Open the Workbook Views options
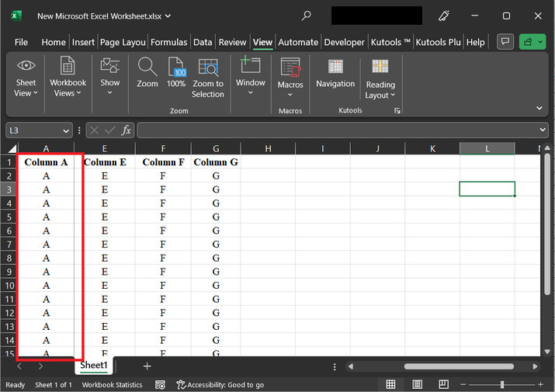 68,78
